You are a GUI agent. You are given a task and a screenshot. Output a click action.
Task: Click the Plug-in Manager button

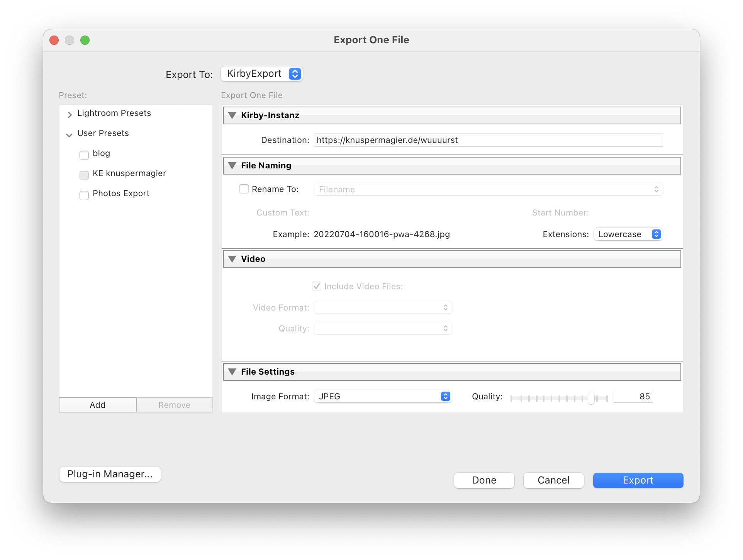click(x=110, y=474)
